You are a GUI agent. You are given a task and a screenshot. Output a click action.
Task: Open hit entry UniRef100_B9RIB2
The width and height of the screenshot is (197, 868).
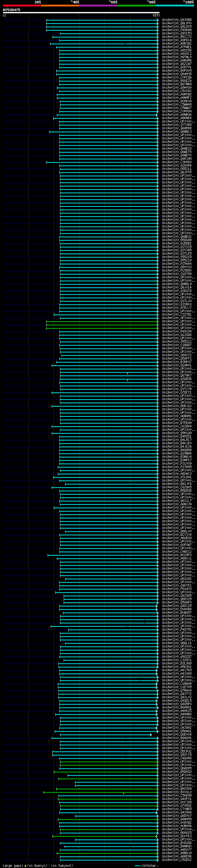pyautogui.click(x=177, y=43)
